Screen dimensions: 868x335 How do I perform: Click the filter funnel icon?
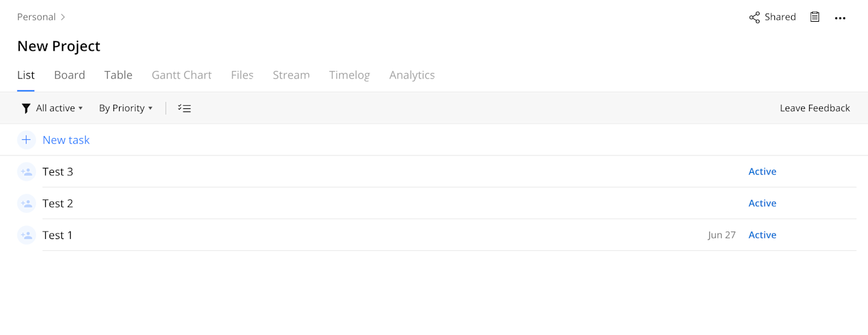point(26,108)
